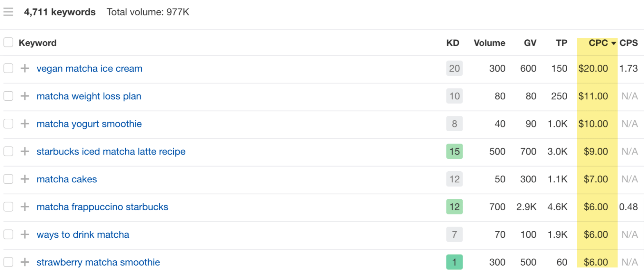Viewport: 644px width, 272px height.
Task: Click plus icon beside vegan matcha ice cream
Action: (x=25, y=68)
